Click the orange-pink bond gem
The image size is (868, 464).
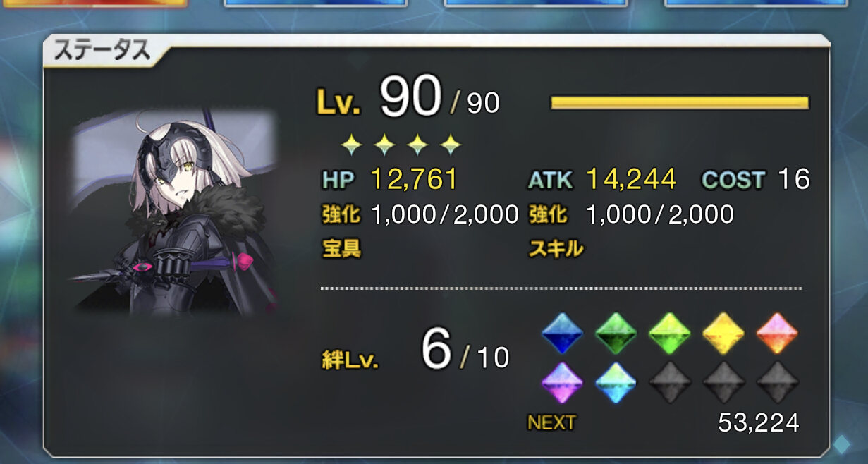click(x=777, y=333)
